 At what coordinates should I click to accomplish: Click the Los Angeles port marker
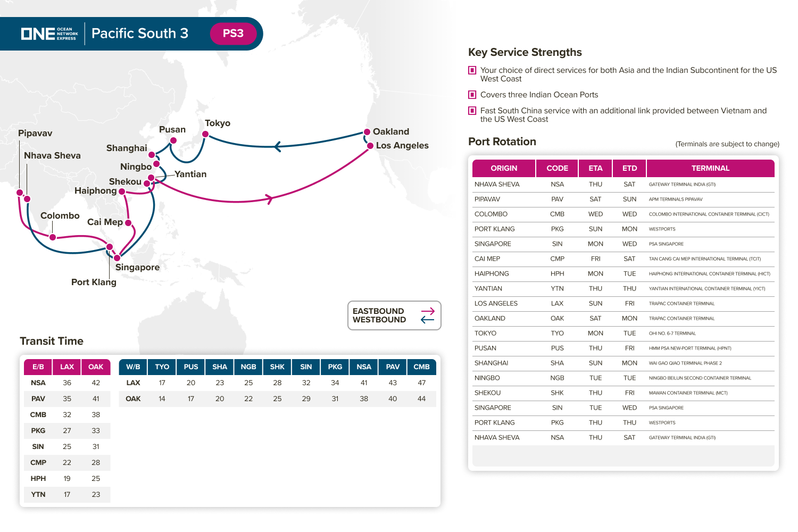(x=370, y=146)
